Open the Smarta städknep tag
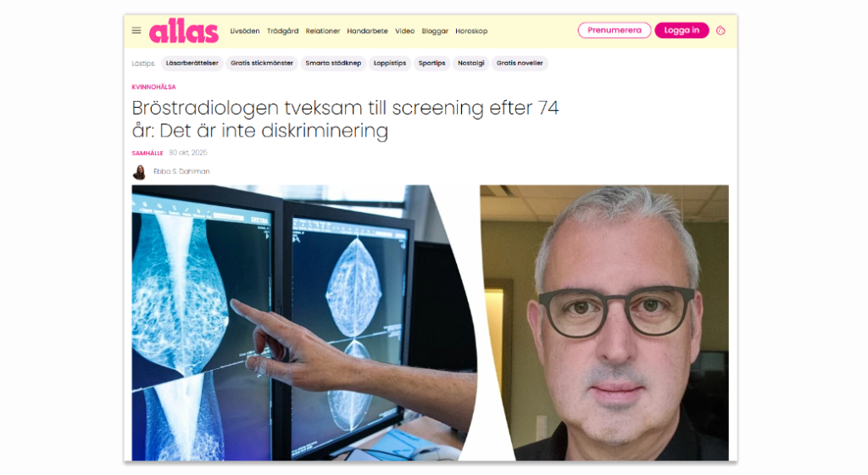 tap(333, 63)
